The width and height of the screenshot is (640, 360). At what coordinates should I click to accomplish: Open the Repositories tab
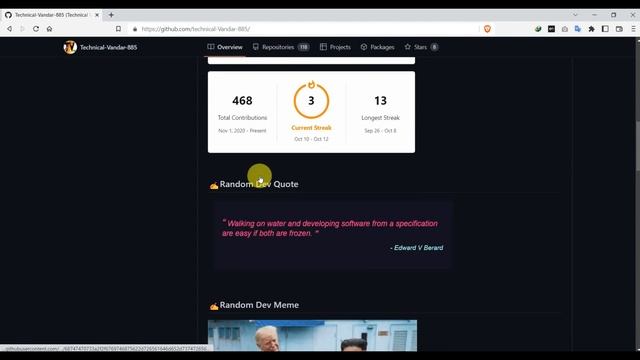tap(281, 47)
